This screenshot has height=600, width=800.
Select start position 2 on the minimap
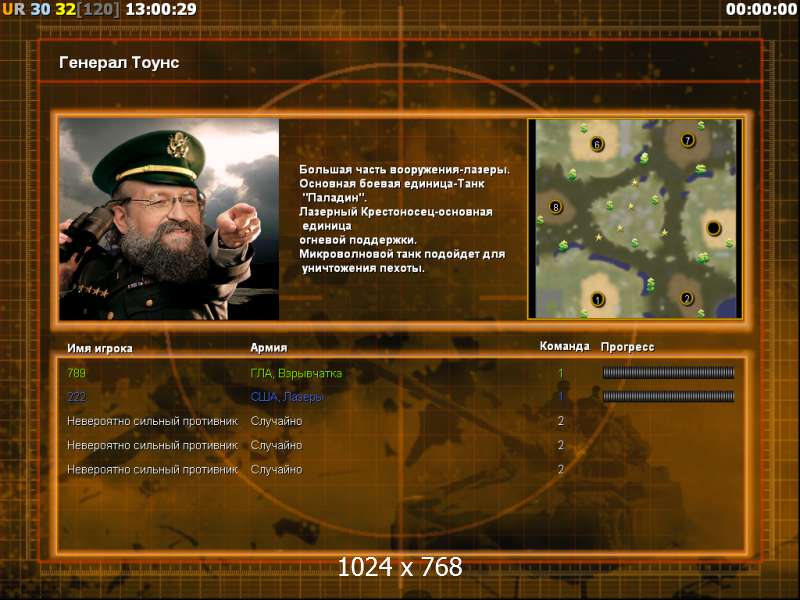(x=687, y=298)
